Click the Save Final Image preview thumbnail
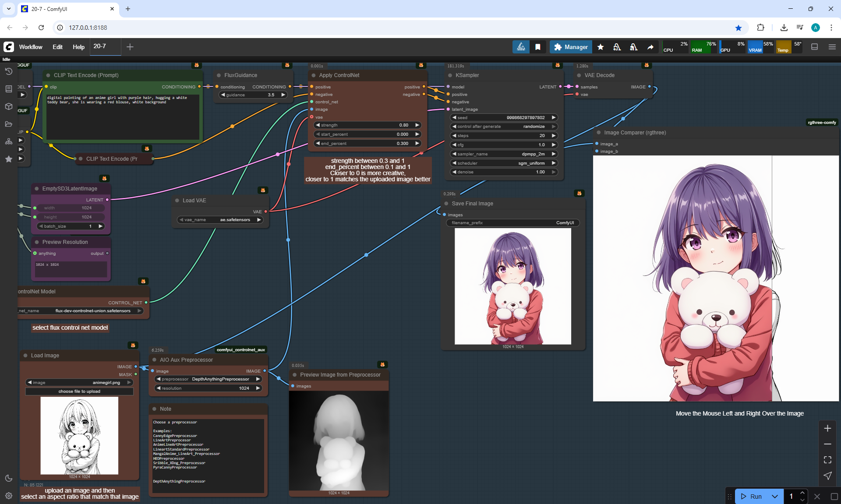841x504 pixels. tap(513, 286)
